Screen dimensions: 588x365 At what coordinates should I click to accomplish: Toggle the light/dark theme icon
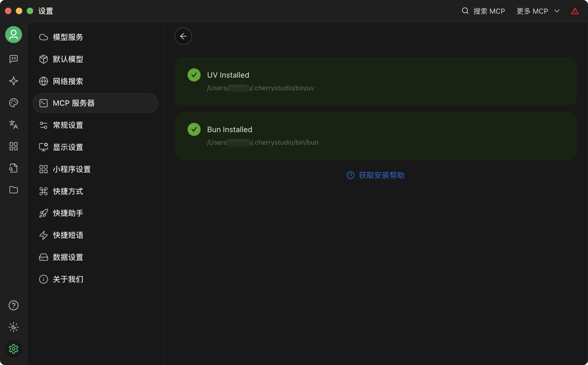(x=13, y=327)
